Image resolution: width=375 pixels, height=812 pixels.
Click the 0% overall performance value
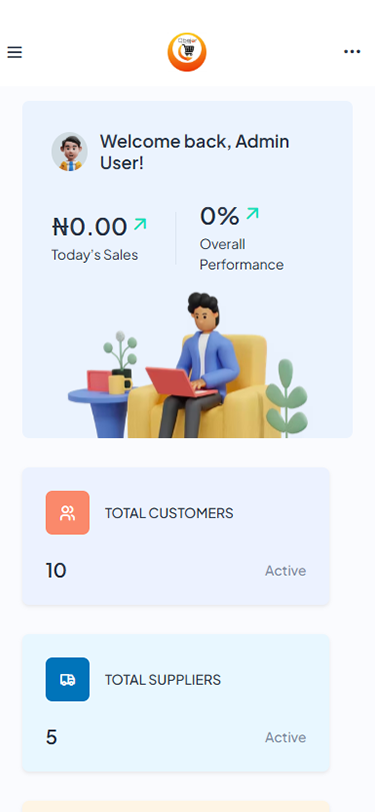pyautogui.click(x=220, y=216)
